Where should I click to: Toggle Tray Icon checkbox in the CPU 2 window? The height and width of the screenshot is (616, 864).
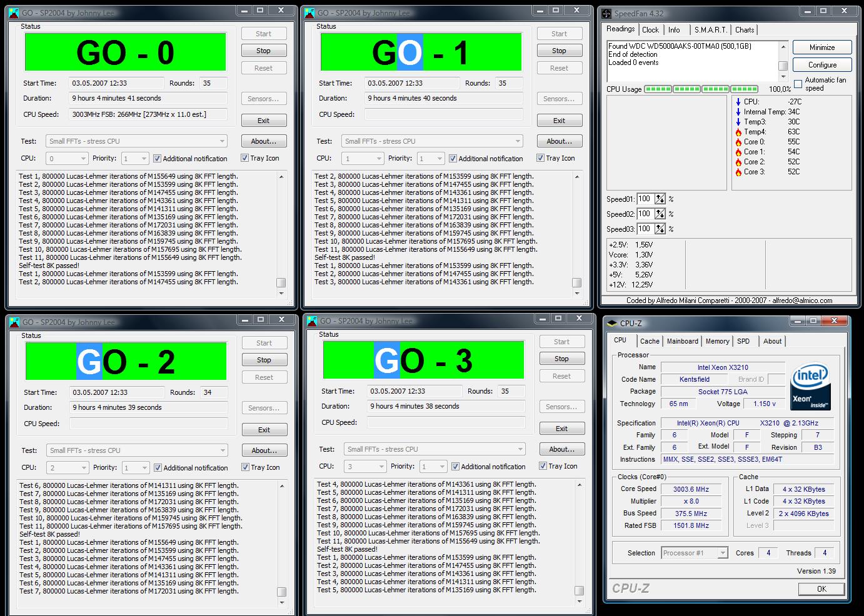(x=245, y=467)
